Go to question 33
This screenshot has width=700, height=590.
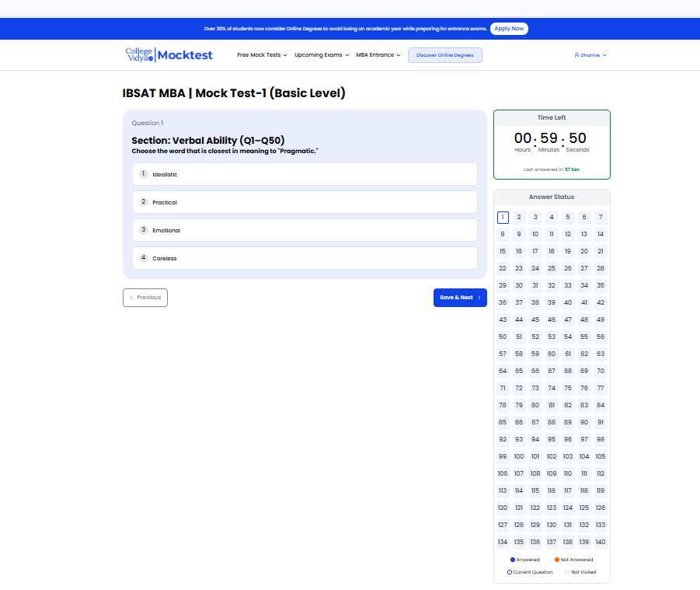(x=568, y=286)
